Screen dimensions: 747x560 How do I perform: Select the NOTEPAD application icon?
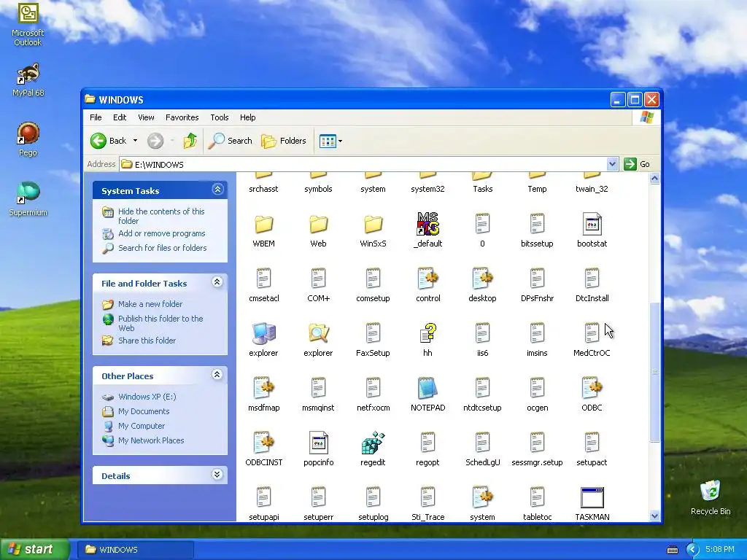point(427,388)
